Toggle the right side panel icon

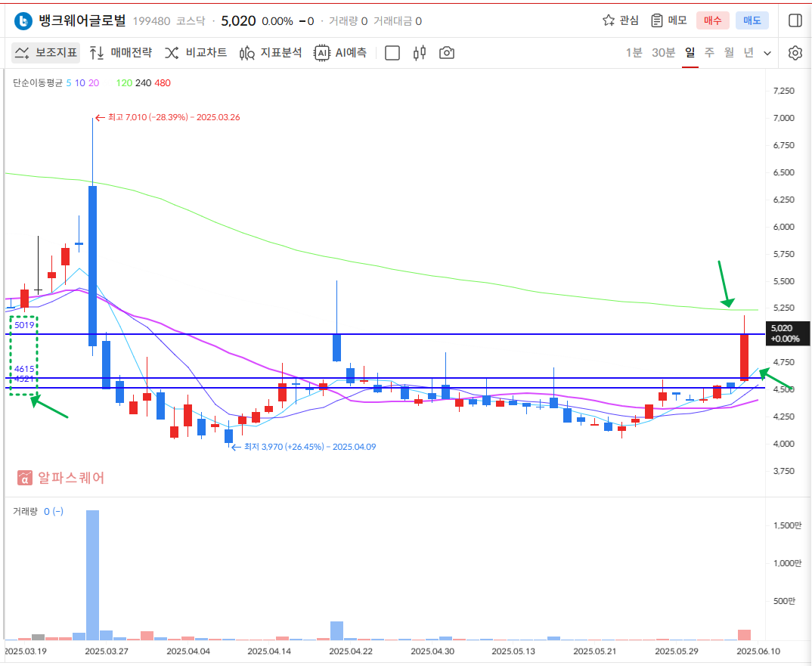coord(795,20)
